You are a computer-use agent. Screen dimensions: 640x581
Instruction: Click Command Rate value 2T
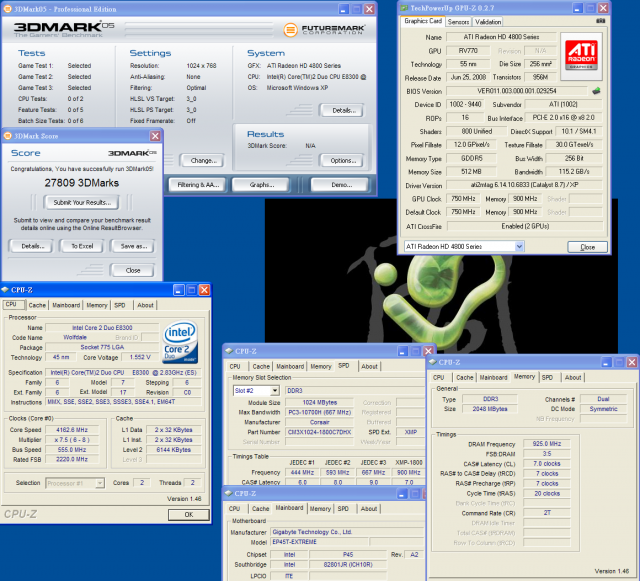(547, 513)
